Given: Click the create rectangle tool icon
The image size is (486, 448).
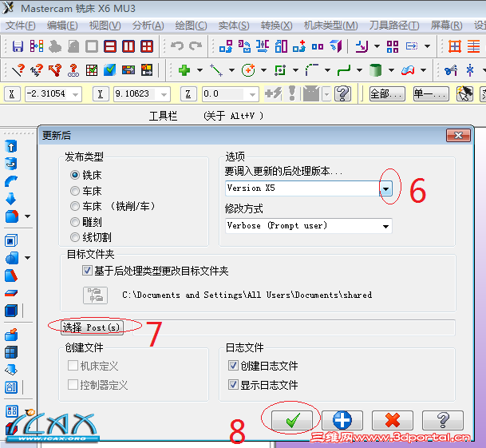Looking at the screenshot, I should (x=280, y=70).
